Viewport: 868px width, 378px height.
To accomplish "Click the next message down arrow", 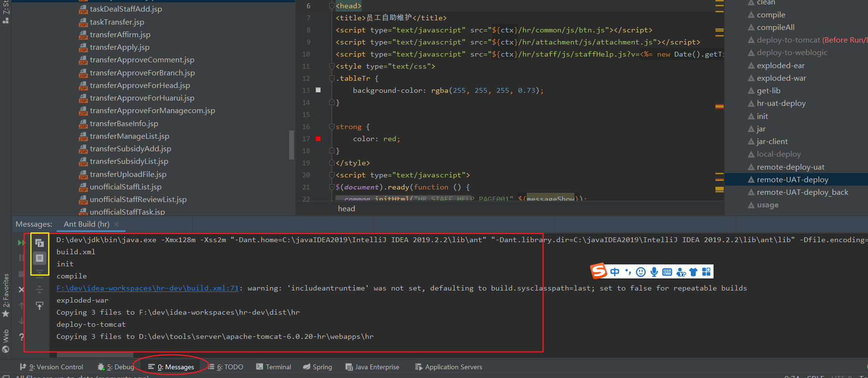I will 21,321.
